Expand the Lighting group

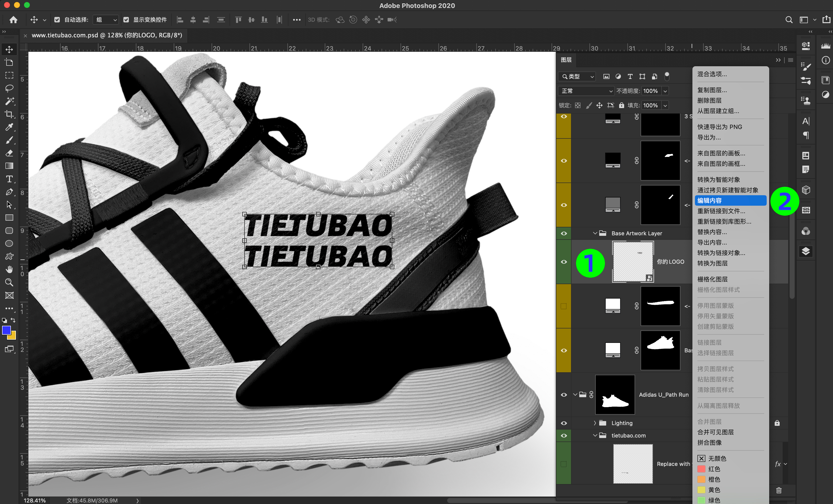point(595,423)
